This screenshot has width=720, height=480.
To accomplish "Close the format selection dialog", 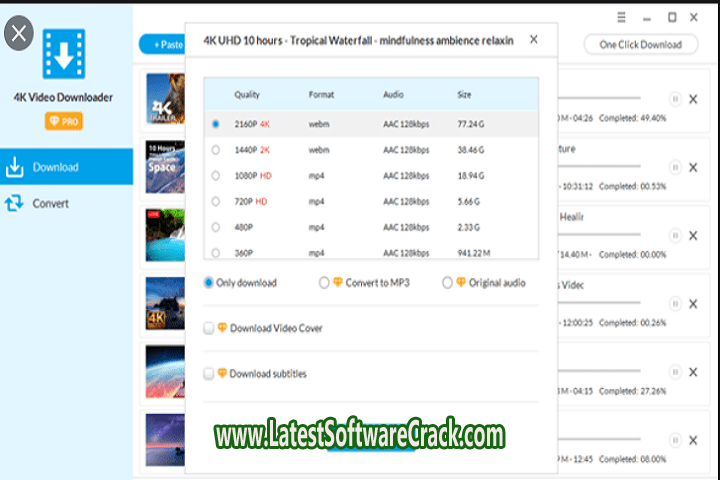I will click(533, 40).
